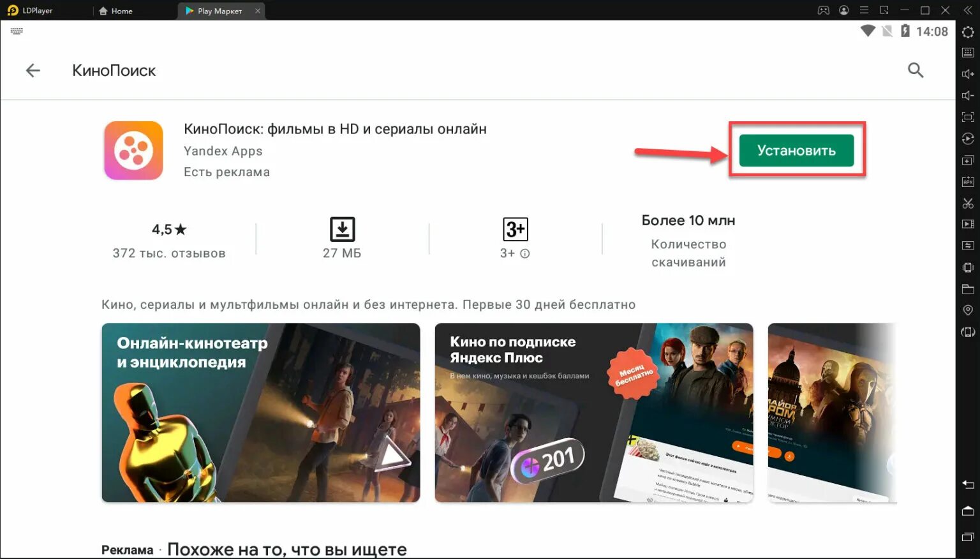Click the Wi-Fi status icon
980x559 pixels.
pos(867,31)
